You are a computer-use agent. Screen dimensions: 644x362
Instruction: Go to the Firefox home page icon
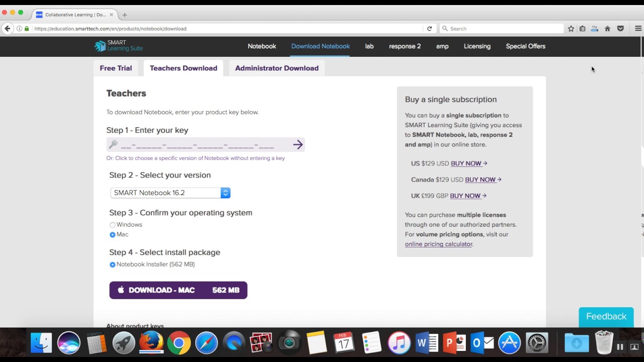tap(607, 29)
